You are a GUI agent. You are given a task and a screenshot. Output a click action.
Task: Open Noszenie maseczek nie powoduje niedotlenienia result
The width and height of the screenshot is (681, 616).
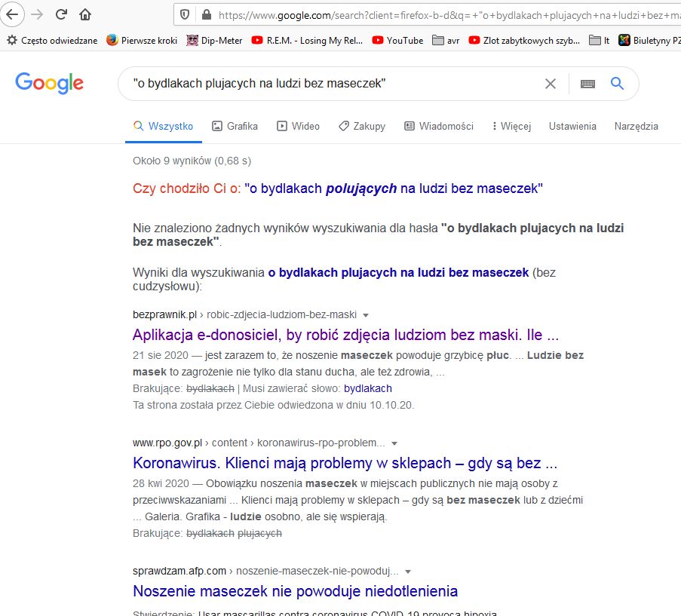[x=296, y=591]
